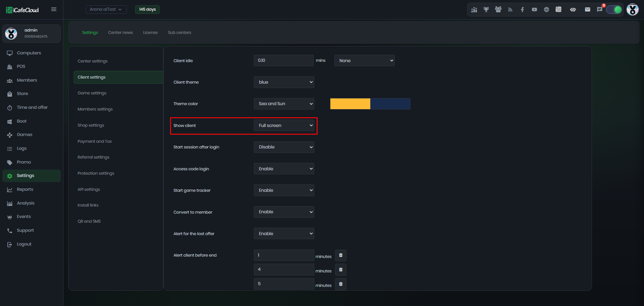The width and height of the screenshot is (644, 306).
Task: Open the Access code login dropdown
Action: (x=284, y=169)
